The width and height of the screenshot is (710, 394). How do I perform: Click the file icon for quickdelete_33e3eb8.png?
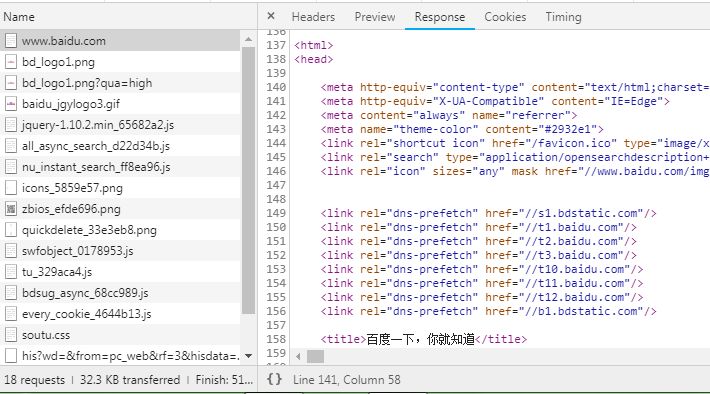point(11,230)
